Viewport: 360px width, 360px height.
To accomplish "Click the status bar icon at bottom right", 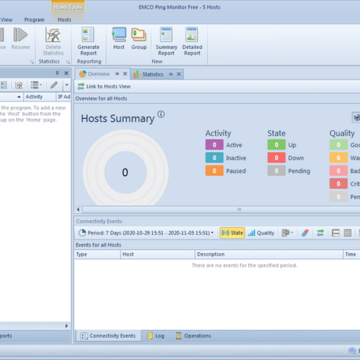I will click(352, 350).
